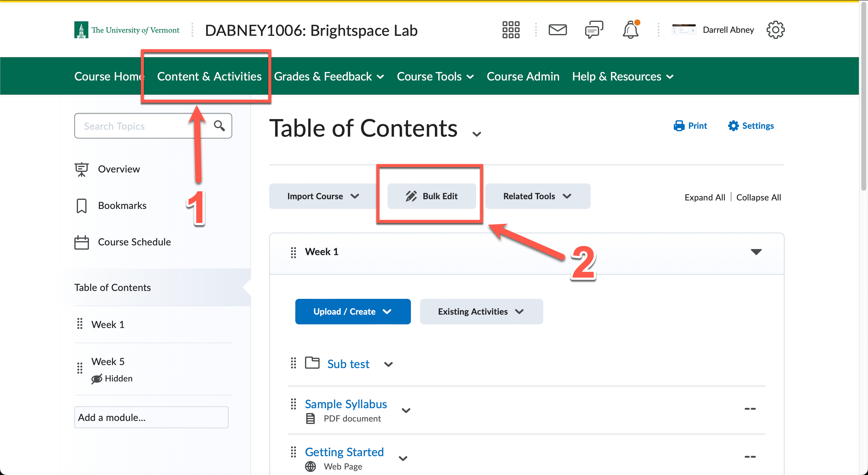Click the Bulk Edit button

[431, 196]
